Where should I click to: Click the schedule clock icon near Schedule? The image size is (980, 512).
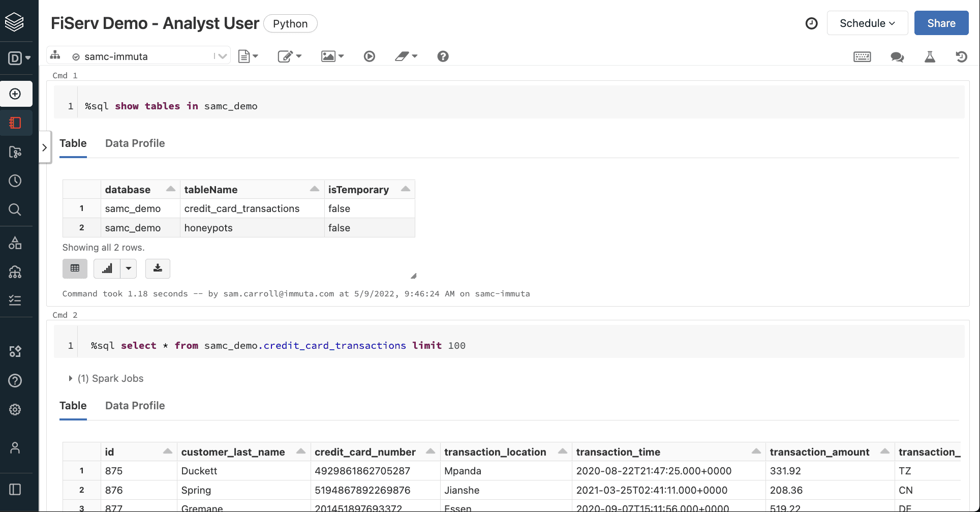click(x=812, y=23)
